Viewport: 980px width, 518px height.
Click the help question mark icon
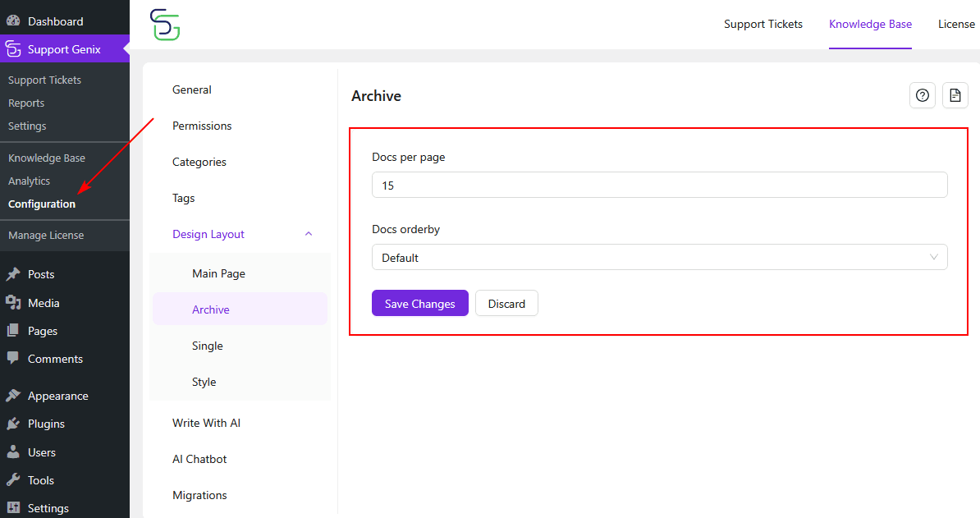pos(923,95)
